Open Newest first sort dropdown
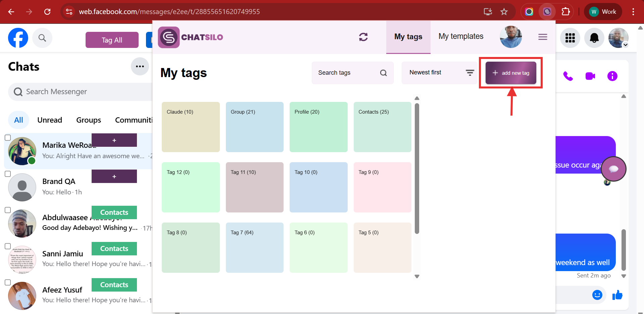Image resolution: width=644 pixels, height=314 pixels. (x=439, y=73)
